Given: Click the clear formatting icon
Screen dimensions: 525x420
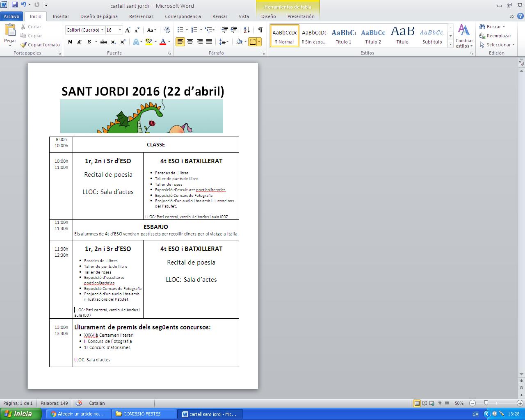Looking at the screenshot, I should pyautogui.click(x=167, y=30).
